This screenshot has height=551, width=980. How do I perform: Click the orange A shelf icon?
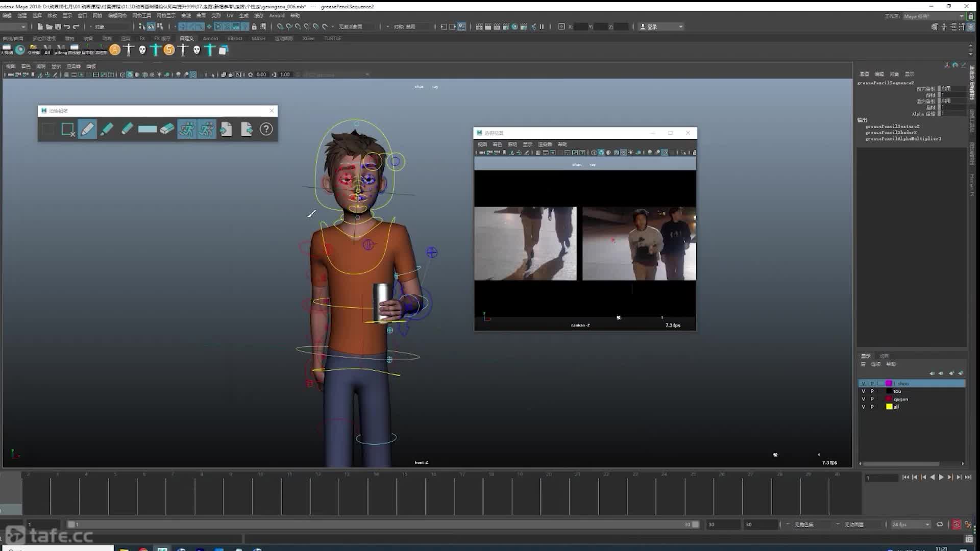[115, 49]
